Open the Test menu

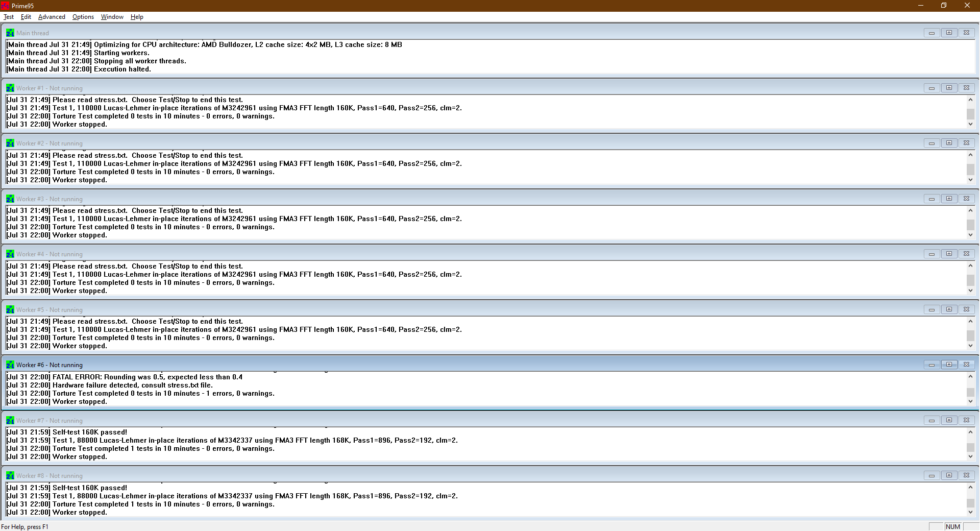click(9, 17)
